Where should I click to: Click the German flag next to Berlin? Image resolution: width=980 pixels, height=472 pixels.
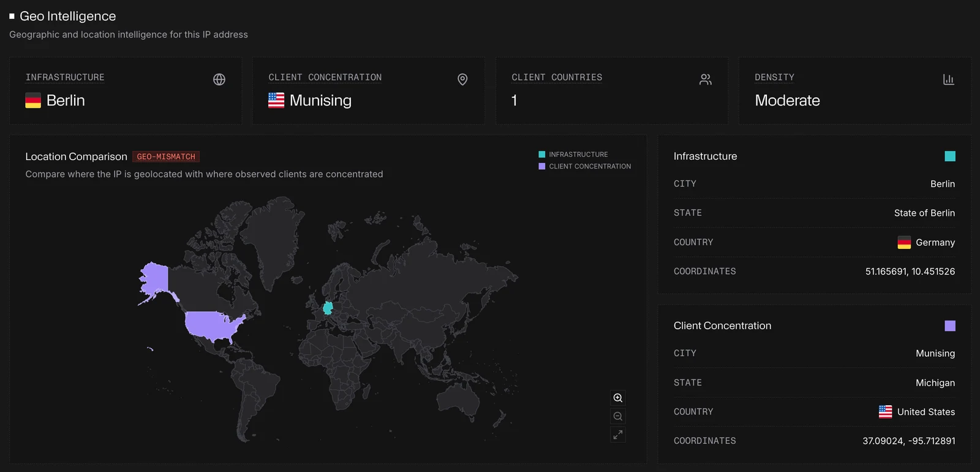pos(33,101)
